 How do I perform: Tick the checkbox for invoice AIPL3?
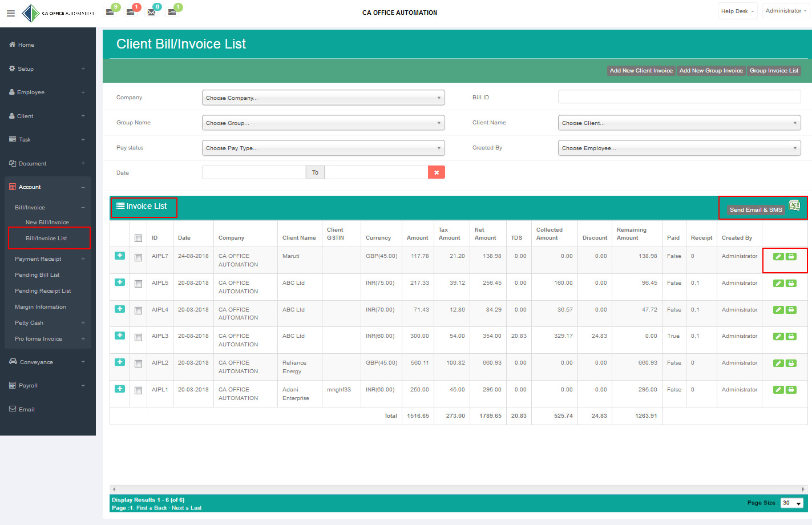138,337
